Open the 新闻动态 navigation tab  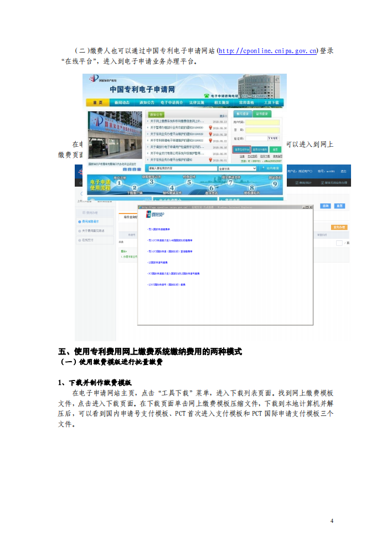[x=122, y=102]
